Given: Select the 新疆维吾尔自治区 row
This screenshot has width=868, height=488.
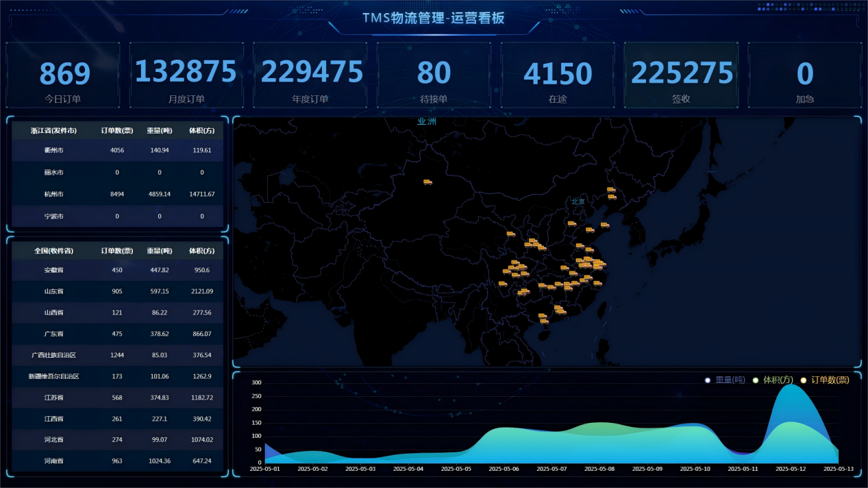Looking at the screenshot, I should (x=117, y=376).
